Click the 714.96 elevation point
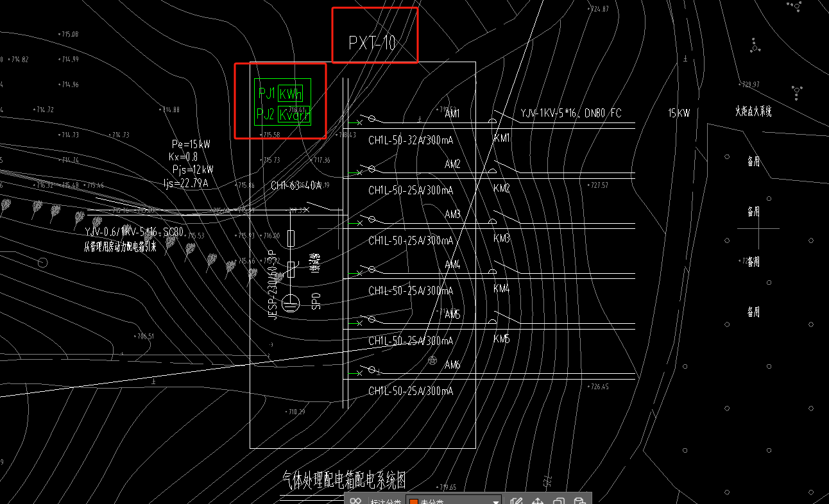829x504 pixels. tap(67, 85)
